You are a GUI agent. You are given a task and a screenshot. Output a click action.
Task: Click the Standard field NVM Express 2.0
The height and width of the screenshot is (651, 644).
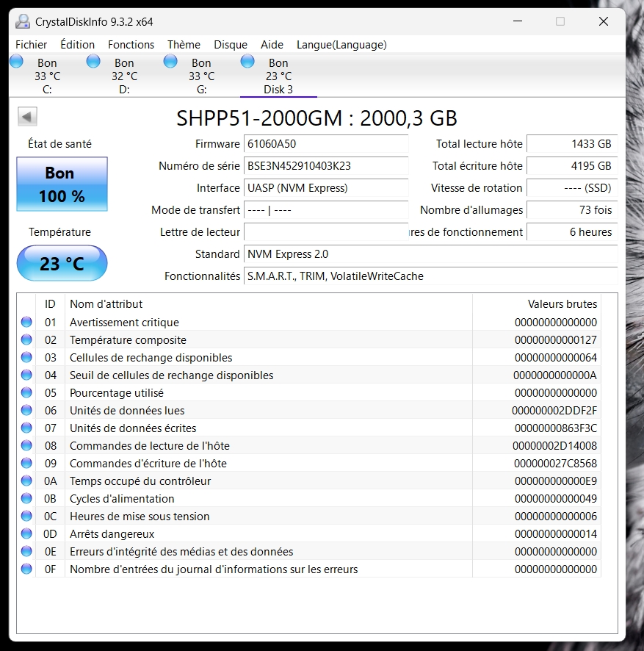coord(431,253)
